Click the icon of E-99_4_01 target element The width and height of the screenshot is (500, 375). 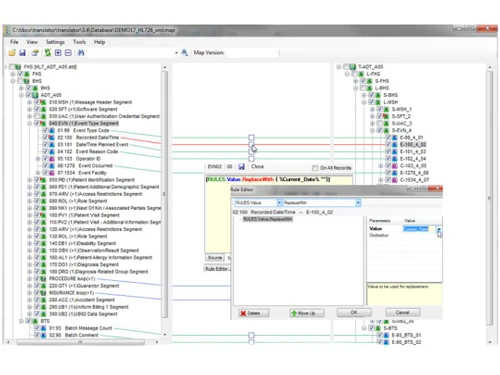(x=394, y=137)
